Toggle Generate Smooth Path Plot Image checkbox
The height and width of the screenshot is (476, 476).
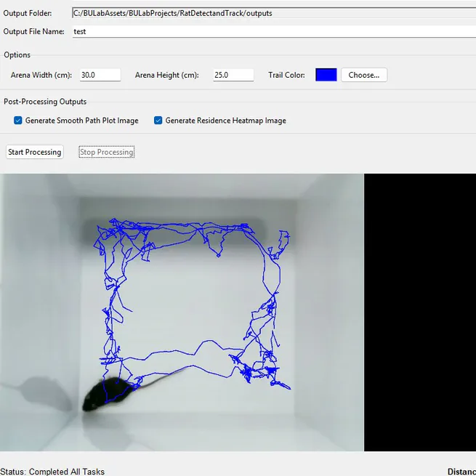pos(18,121)
